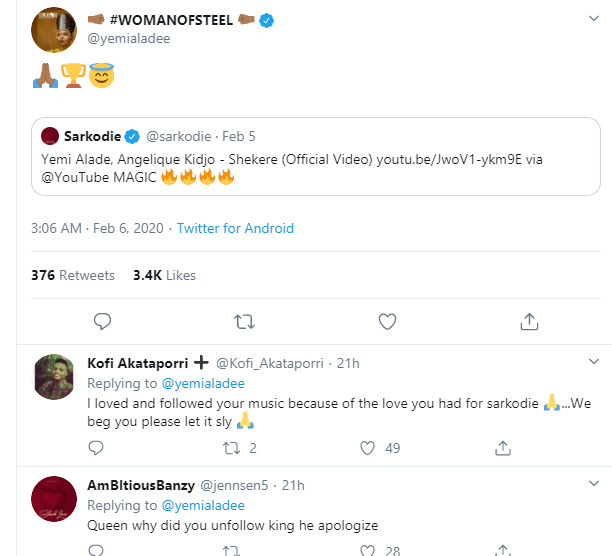
Task: Share the main tweet via upload icon
Action: pos(530,321)
